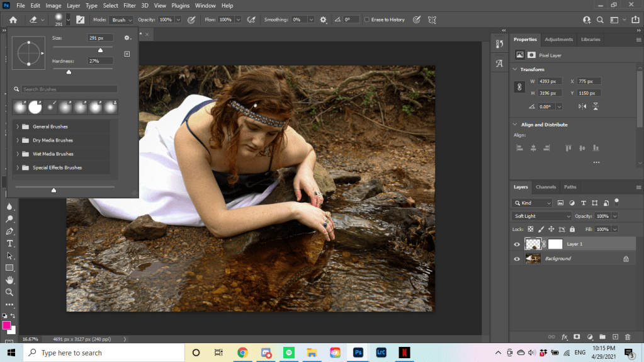Open the Filter menu
This screenshot has height=362, width=644.
(x=130, y=6)
